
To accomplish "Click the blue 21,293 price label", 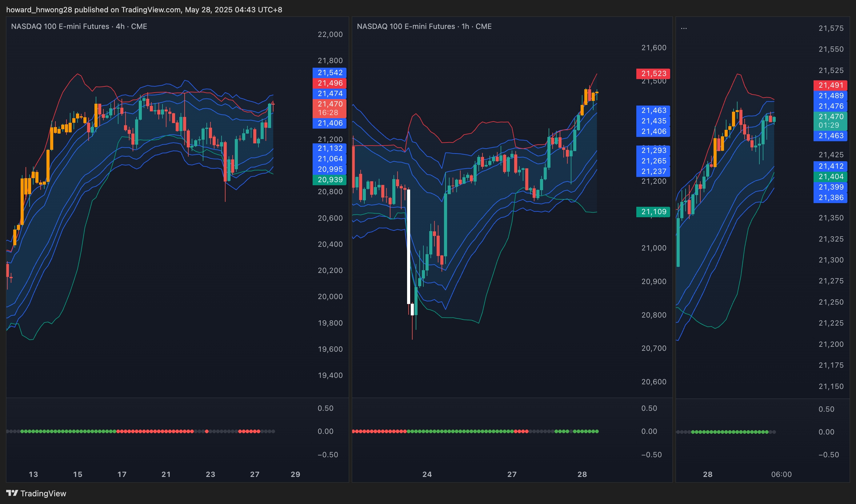I will pos(653,150).
